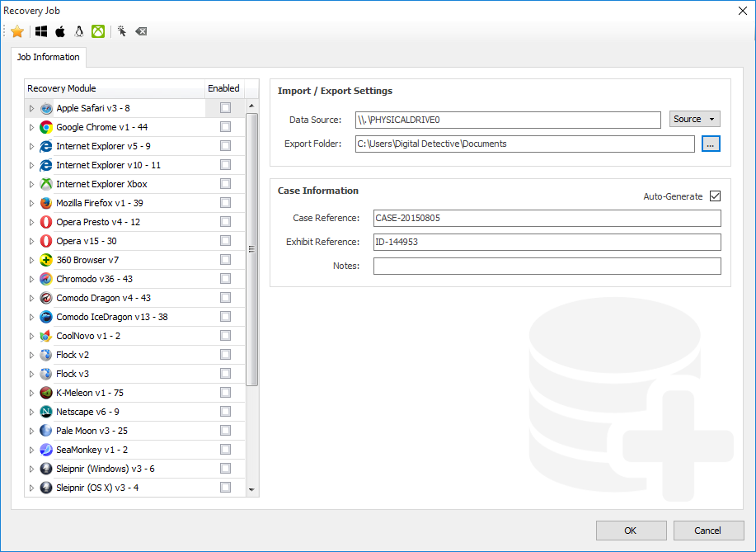This screenshot has height=552, width=756.
Task: Enable the Apple Safari v3 - 8 module
Action: point(225,107)
